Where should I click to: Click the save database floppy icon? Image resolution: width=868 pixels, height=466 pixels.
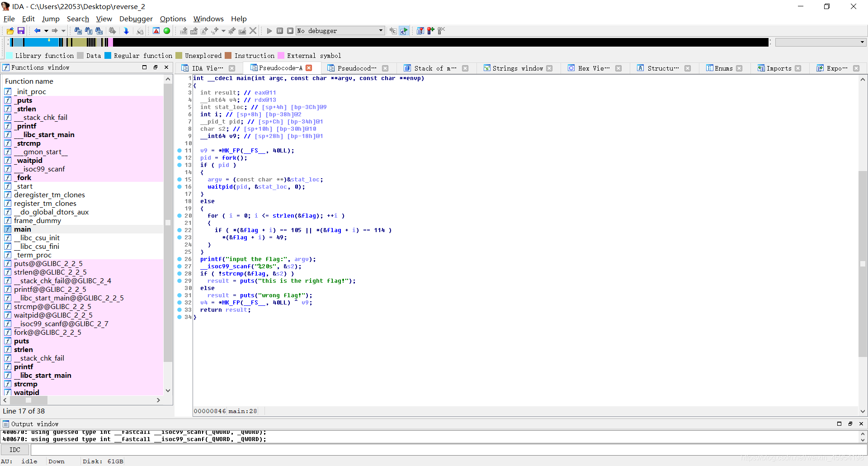[21, 31]
